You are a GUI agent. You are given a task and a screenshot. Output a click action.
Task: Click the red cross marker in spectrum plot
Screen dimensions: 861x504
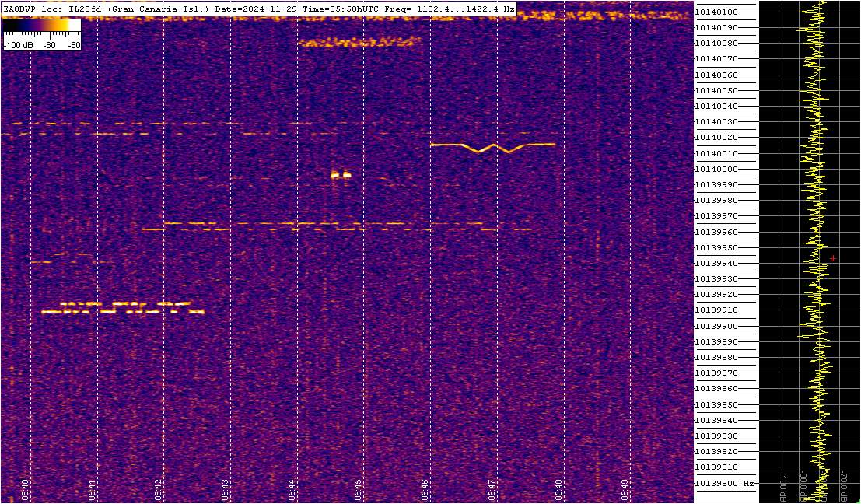tap(833, 258)
